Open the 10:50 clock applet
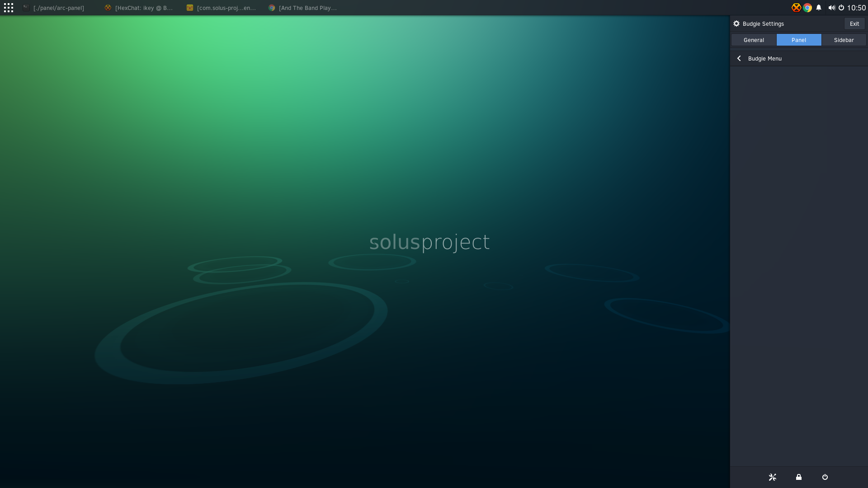The height and width of the screenshot is (488, 868). [x=856, y=8]
